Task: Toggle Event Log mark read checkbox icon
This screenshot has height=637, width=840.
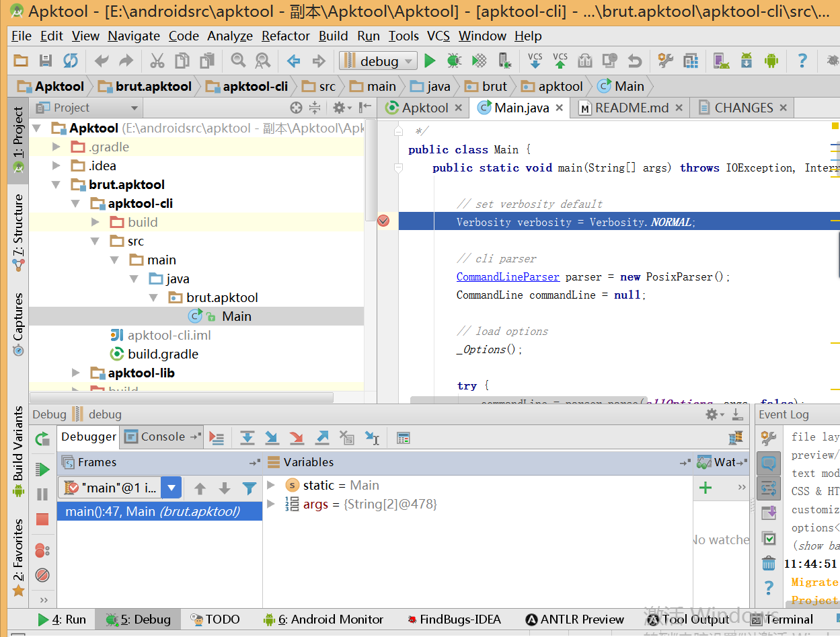Action: [x=769, y=538]
